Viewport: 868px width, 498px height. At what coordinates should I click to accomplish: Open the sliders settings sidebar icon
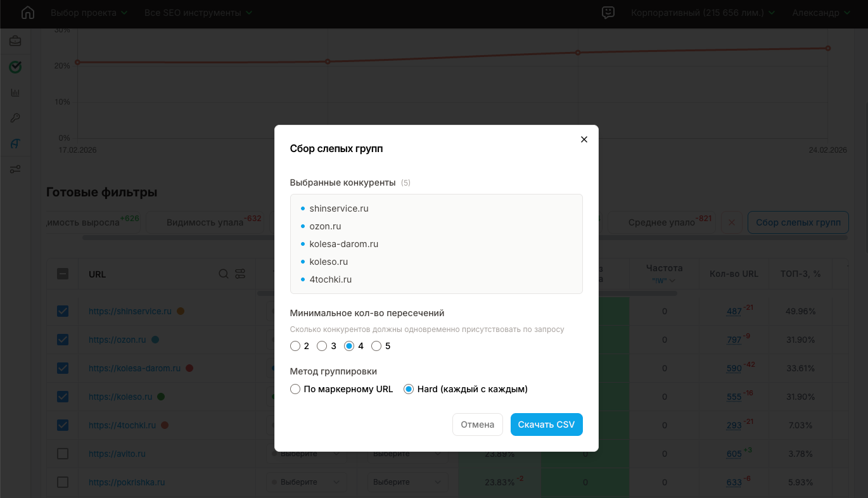(x=15, y=169)
